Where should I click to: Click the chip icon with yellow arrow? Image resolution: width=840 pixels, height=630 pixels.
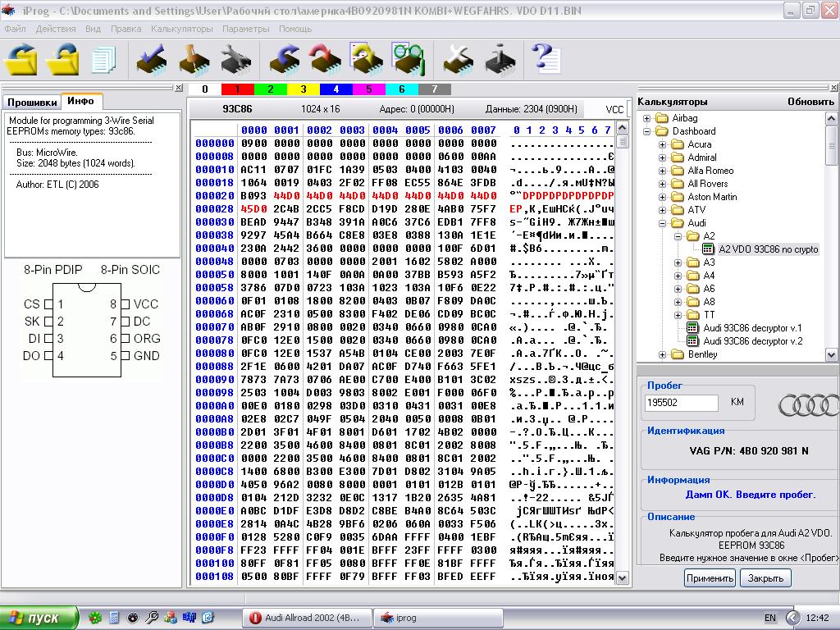[x=367, y=59]
